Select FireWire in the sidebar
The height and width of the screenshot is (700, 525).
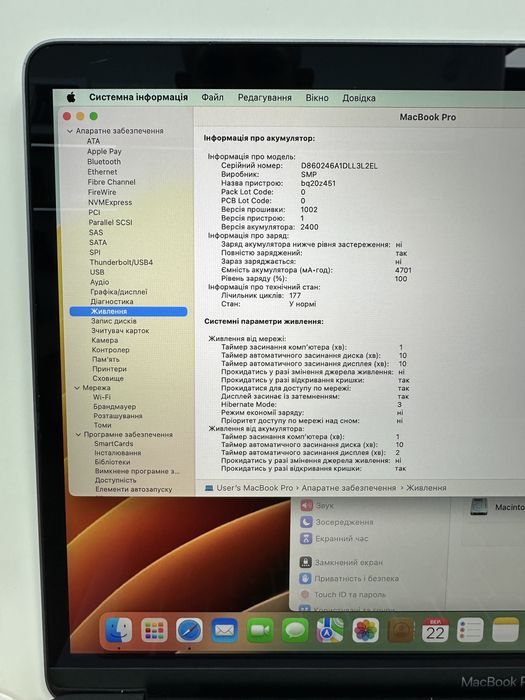pyautogui.click(x=102, y=192)
